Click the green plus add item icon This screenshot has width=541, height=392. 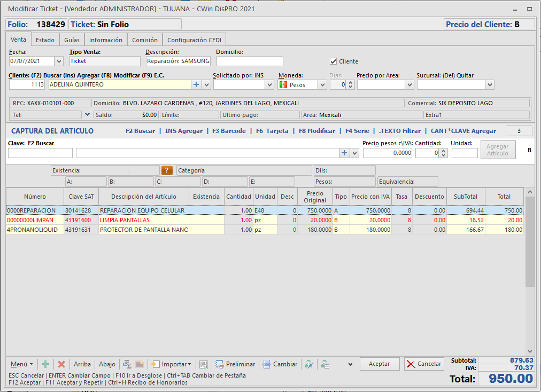(45, 364)
